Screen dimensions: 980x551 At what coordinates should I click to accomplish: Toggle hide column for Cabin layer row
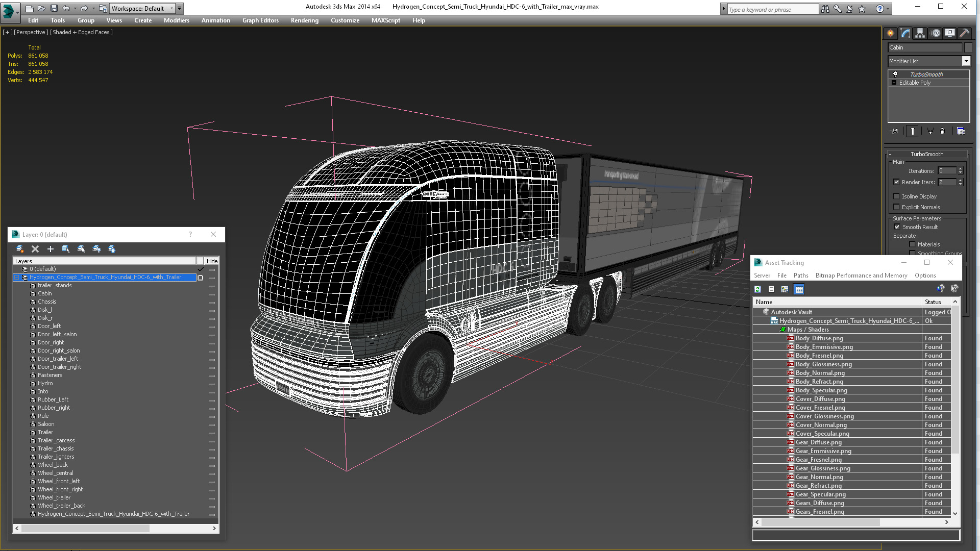[x=212, y=294]
